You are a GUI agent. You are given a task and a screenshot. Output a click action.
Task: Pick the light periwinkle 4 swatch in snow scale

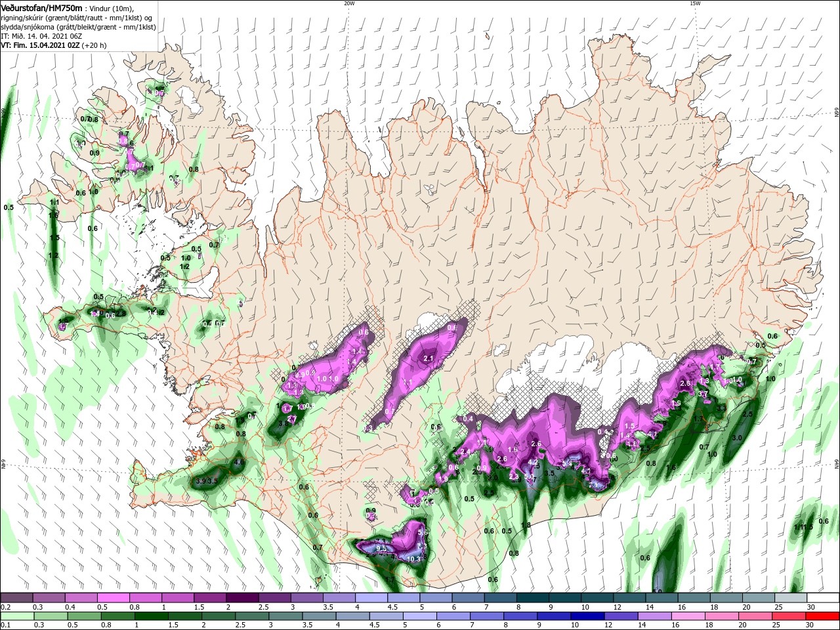click(371, 598)
